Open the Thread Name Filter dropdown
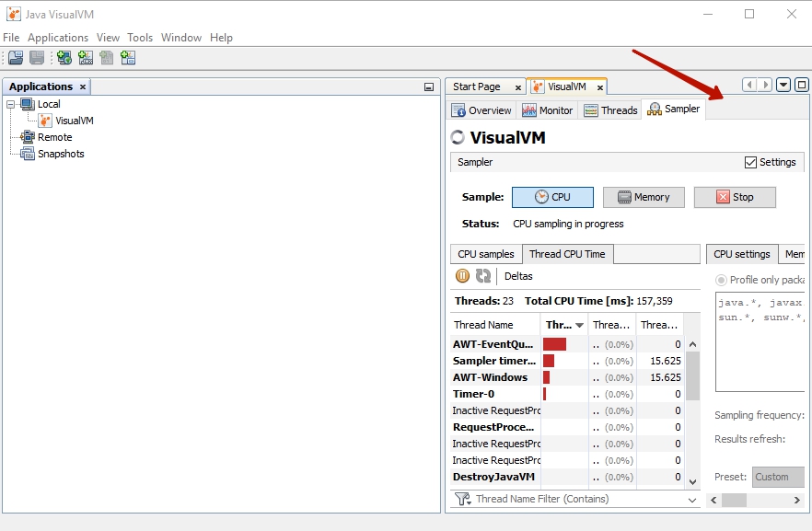The image size is (812, 531). 693,499
